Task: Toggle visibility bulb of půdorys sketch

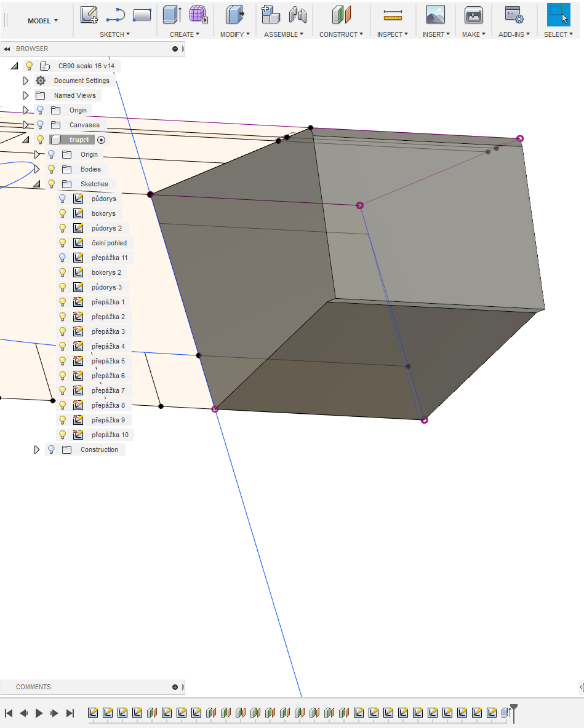Action: (x=62, y=199)
